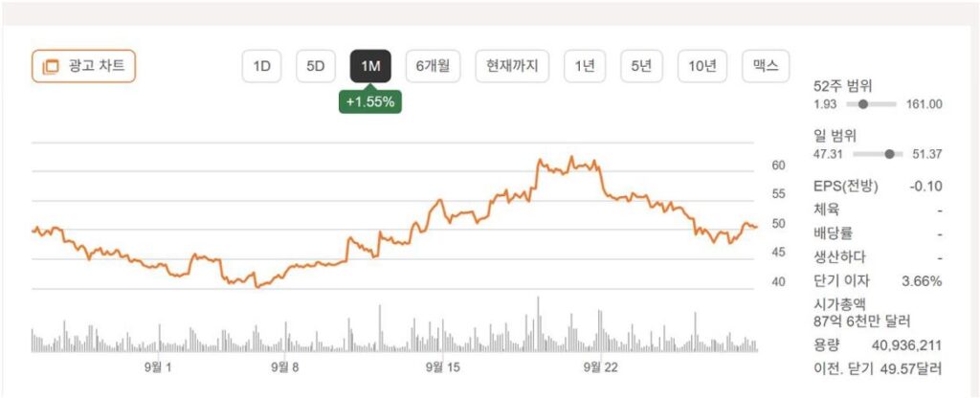Click the 일 범위 slider handle
The height and width of the screenshot is (398, 980).
point(891,154)
